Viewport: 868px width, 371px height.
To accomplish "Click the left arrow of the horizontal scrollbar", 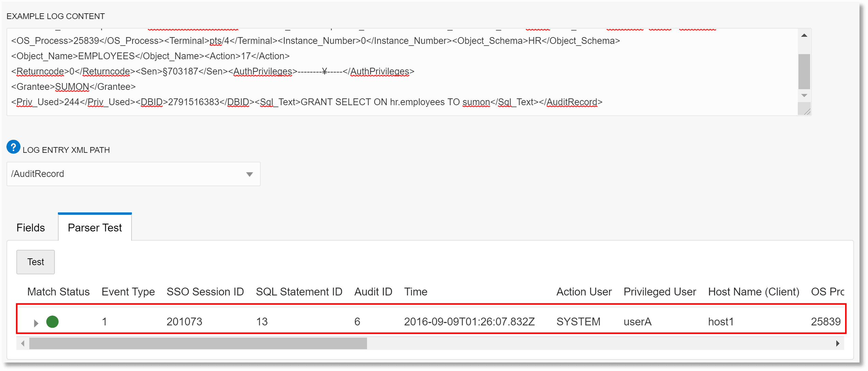I will (x=22, y=343).
